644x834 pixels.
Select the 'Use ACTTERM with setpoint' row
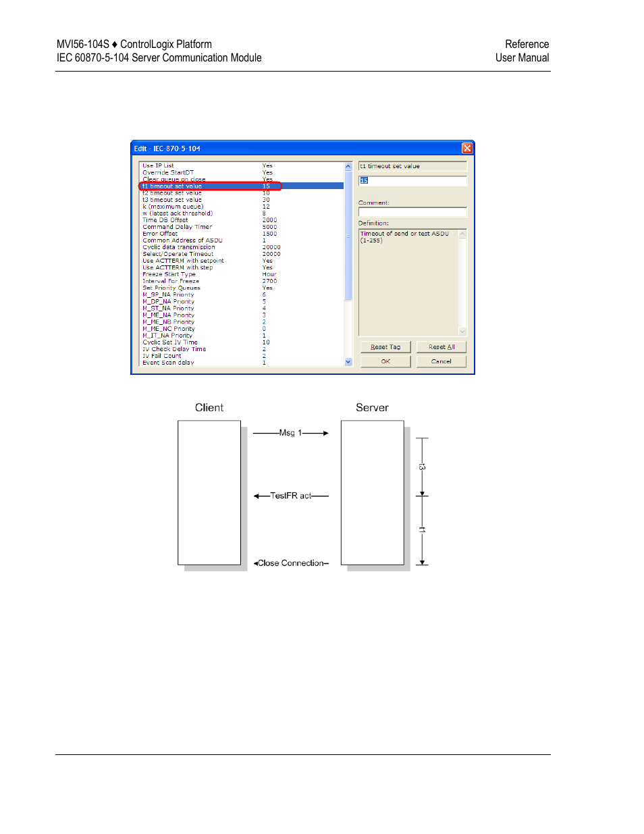242,261
